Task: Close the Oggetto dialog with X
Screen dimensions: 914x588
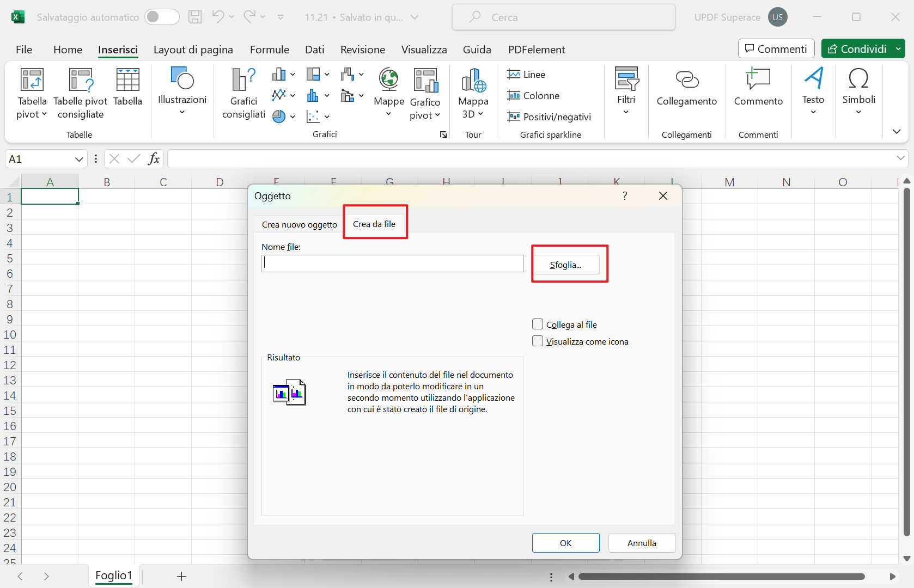Action: click(x=663, y=196)
